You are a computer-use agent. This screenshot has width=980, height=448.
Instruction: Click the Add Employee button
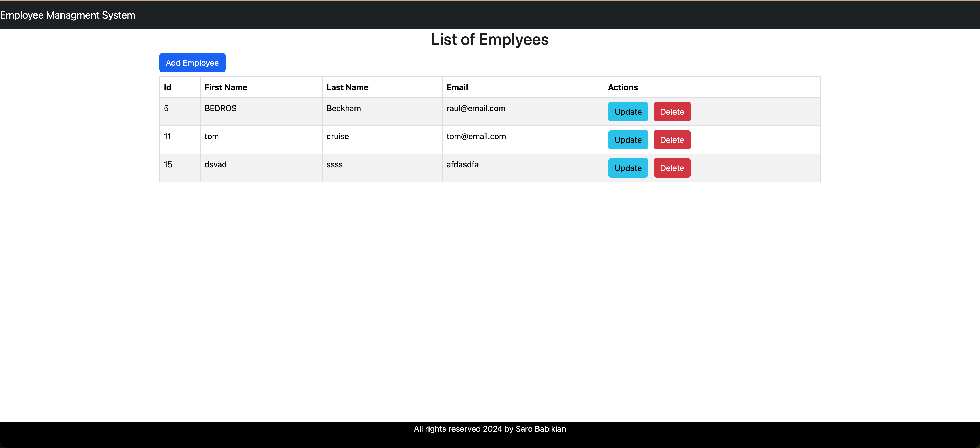[192, 62]
